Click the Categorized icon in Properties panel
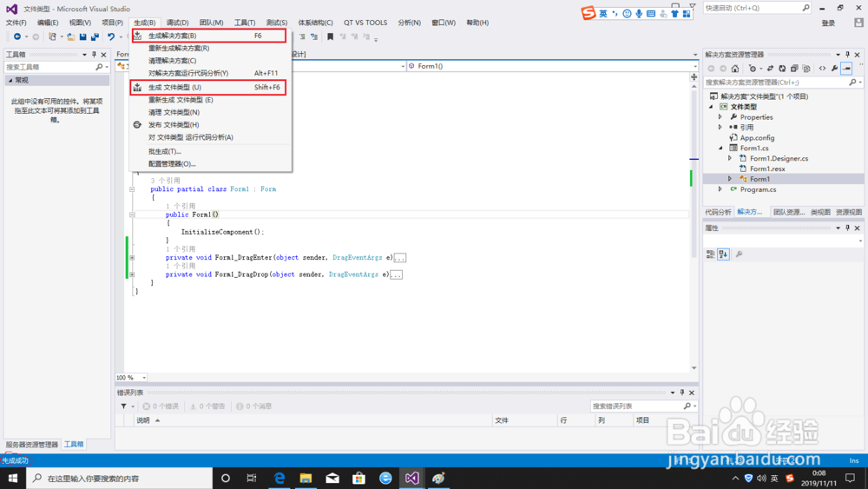The height and width of the screenshot is (489, 868). click(x=710, y=254)
